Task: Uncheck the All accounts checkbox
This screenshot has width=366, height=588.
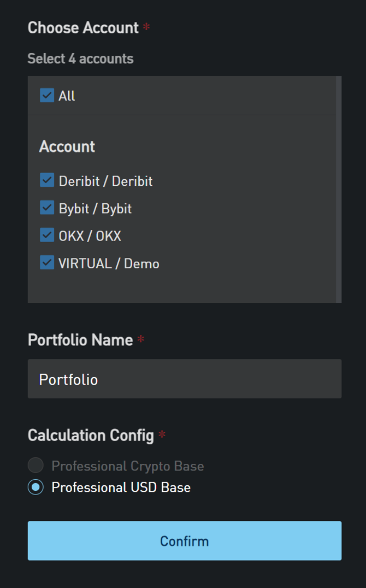Action: click(x=47, y=96)
